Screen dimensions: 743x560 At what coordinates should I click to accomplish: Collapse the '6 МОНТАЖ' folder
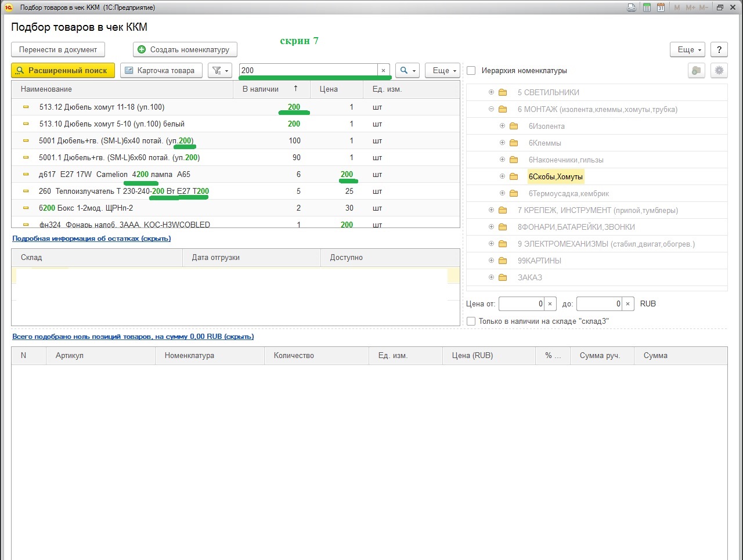tap(491, 109)
